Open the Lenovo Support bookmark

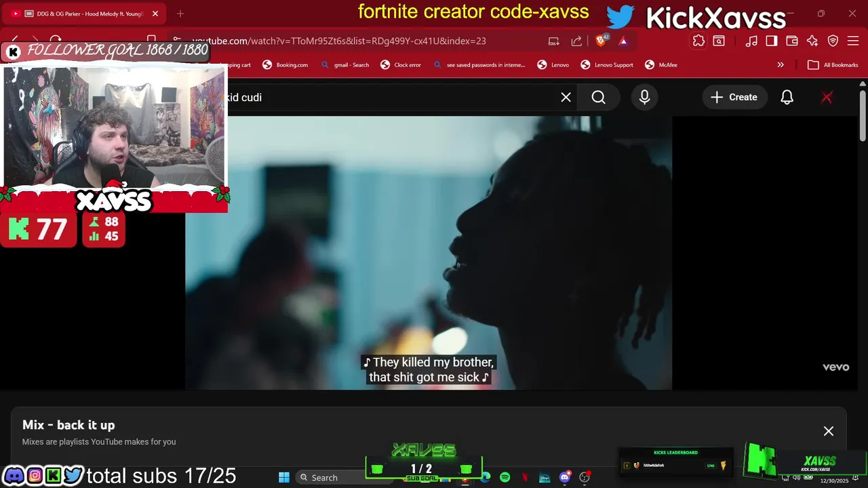click(607, 65)
